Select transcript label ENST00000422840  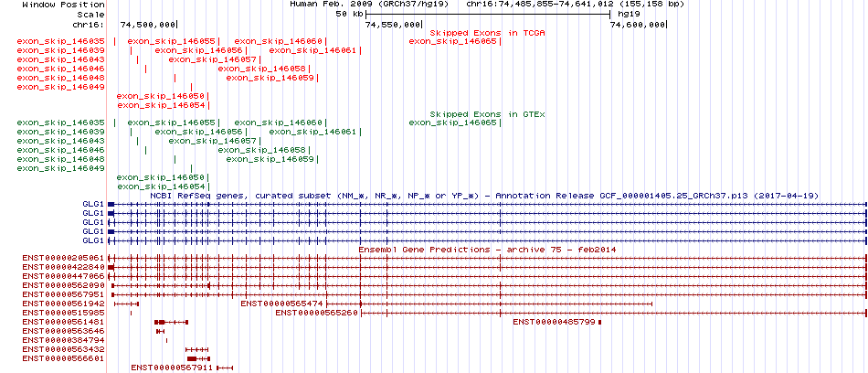pos(63,267)
